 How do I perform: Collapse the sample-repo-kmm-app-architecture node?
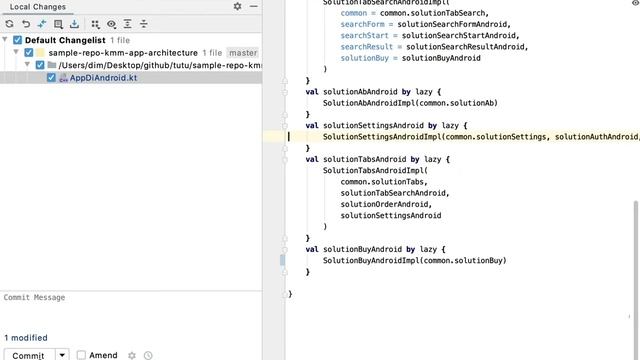click(x=16, y=52)
